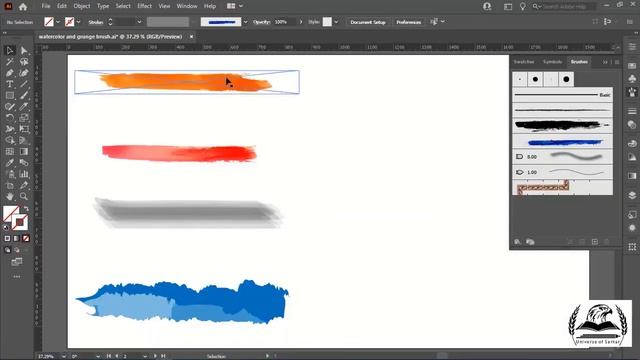Open Layers panel from right dock
Viewport: 640px width, 360px height.
coord(632,196)
